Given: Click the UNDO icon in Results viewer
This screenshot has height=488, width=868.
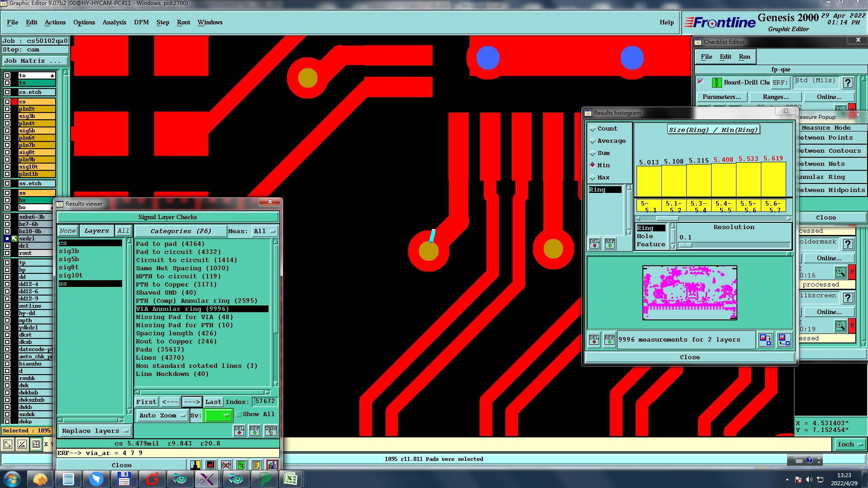Looking at the screenshot, I should (271, 430).
